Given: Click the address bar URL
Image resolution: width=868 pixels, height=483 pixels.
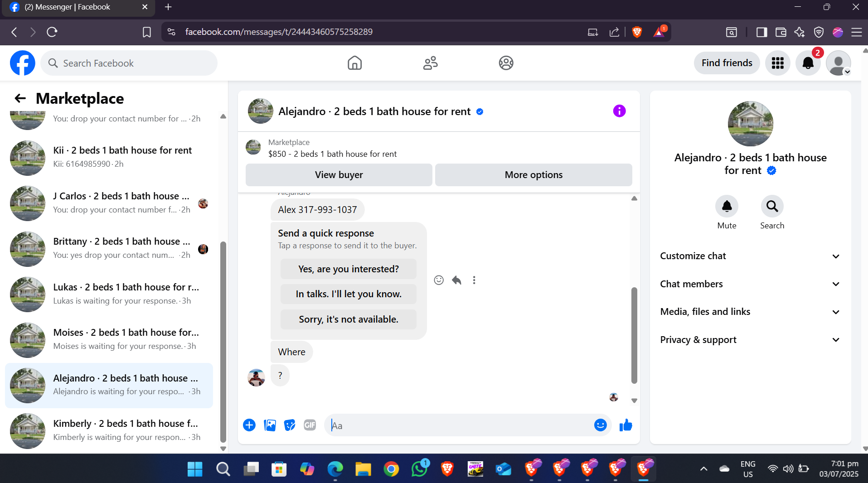Looking at the screenshot, I should [x=279, y=32].
